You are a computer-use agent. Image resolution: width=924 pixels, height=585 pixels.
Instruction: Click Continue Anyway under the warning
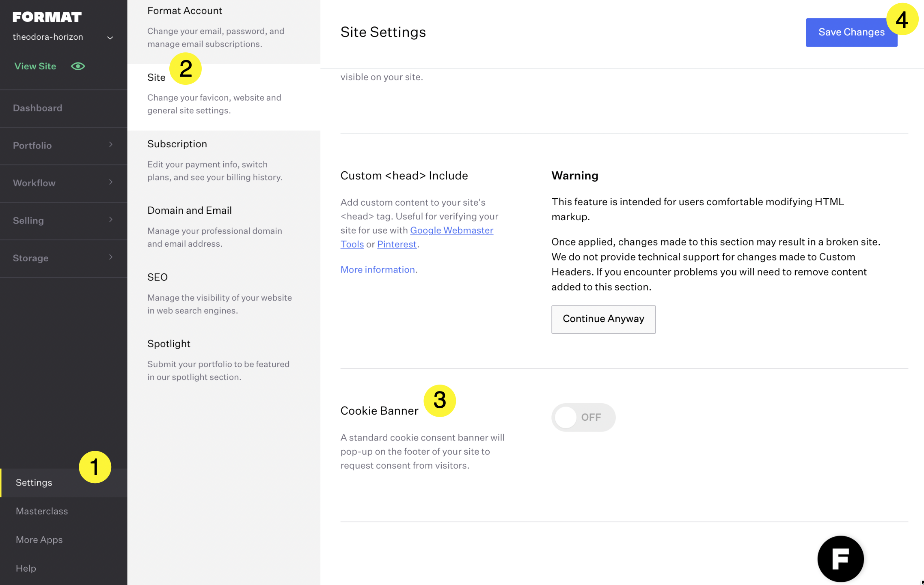click(603, 319)
